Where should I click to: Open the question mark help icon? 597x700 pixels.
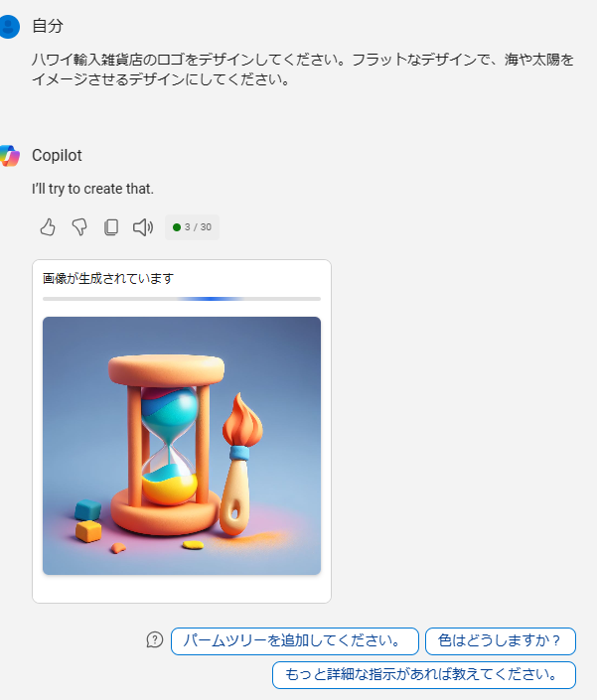pos(155,639)
